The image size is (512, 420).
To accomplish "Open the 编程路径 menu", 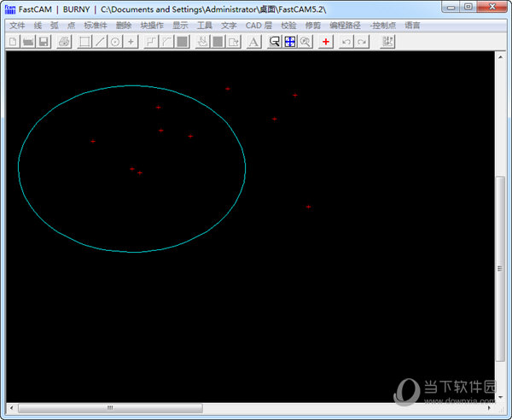I will 345,26.
